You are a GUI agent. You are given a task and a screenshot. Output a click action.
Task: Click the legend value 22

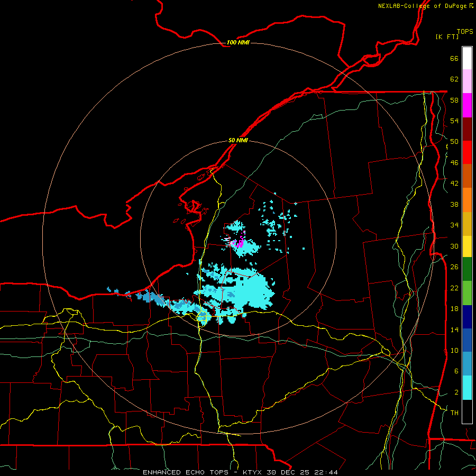[454, 288]
